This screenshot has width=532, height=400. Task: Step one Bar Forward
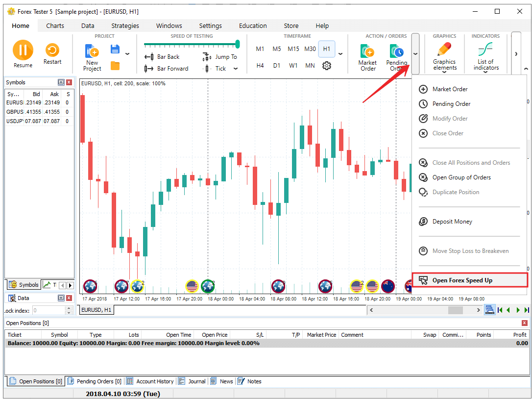tap(167, 69)
